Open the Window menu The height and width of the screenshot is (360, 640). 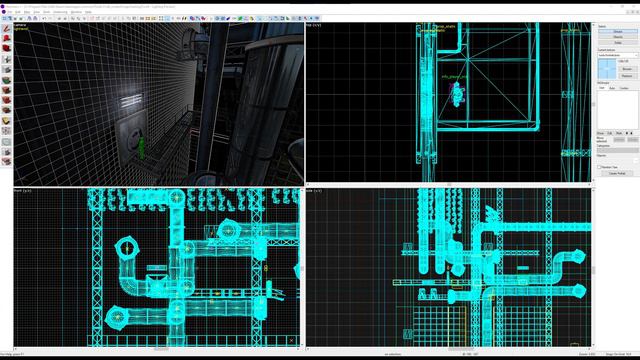pos(76,12)
